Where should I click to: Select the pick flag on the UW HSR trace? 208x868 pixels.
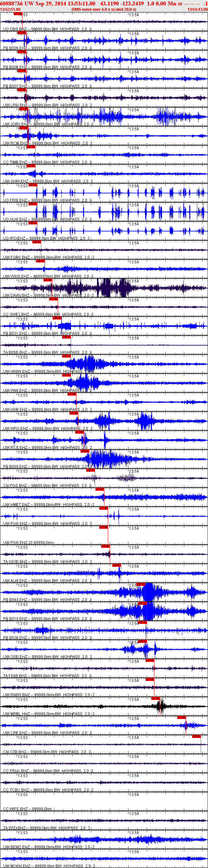pyautogui.click(x=72, y=394)
